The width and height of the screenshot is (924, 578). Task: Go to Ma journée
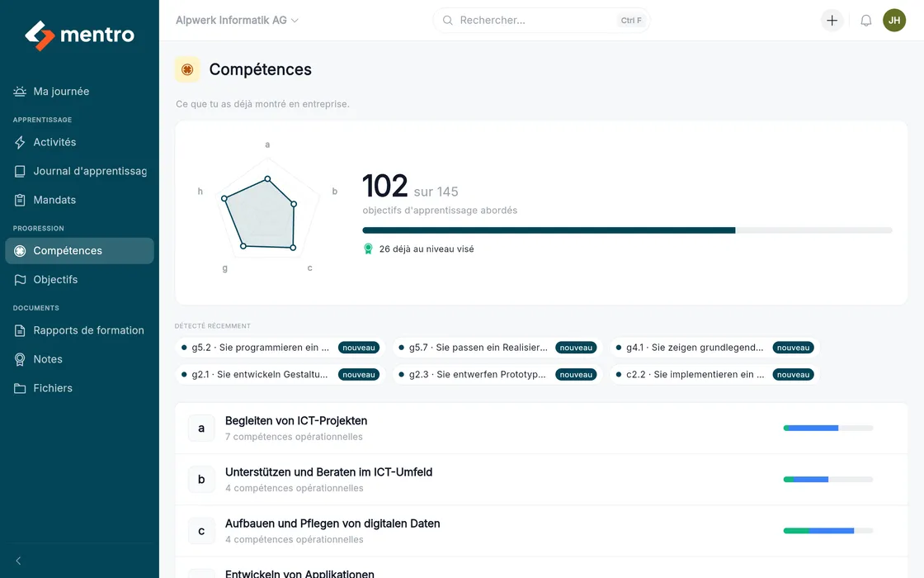(79, 92)
